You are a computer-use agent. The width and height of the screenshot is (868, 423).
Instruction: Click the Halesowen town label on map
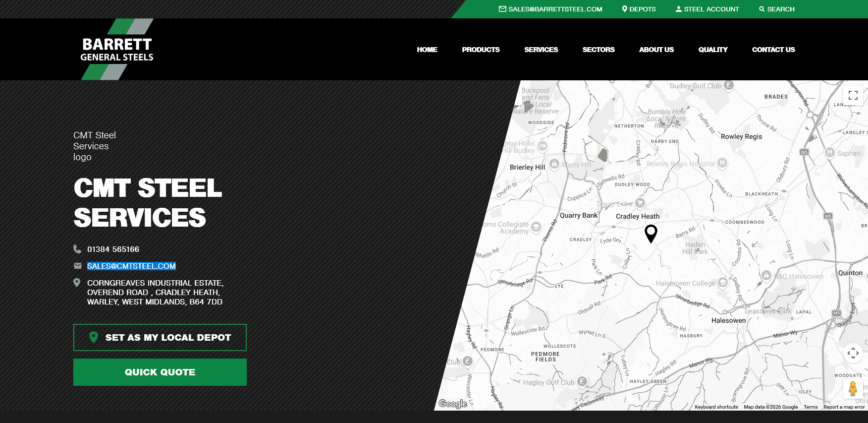coord(728,320)
